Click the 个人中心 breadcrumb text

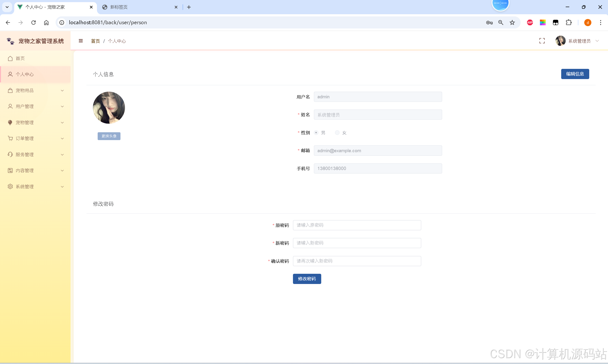(117, 41)
